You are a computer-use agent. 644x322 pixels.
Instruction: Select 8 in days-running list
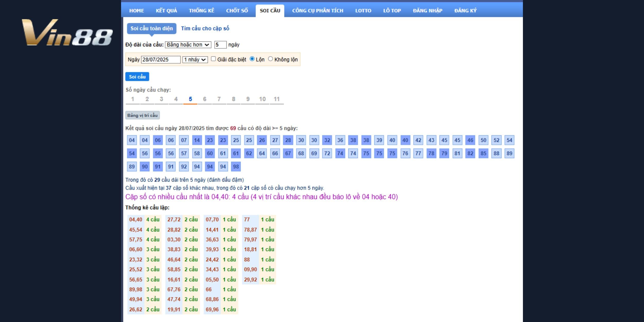coord(234,99)
